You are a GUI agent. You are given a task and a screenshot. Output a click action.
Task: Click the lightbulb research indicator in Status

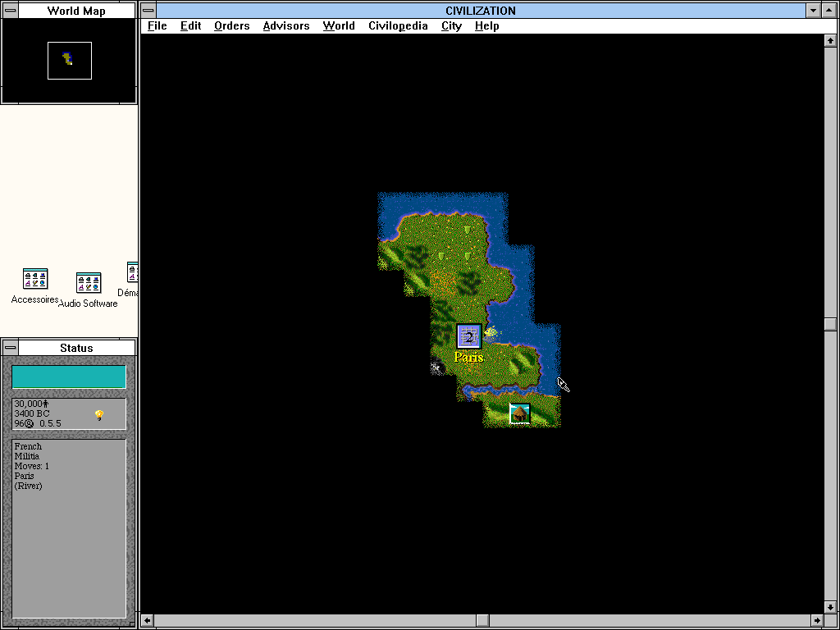coord(99,414)
